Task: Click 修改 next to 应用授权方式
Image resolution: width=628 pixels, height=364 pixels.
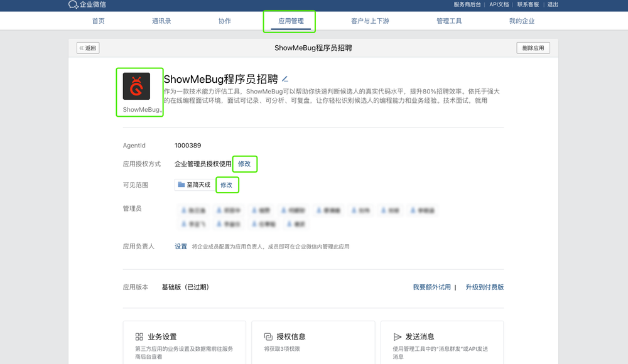Action: (x=245, y=163)
